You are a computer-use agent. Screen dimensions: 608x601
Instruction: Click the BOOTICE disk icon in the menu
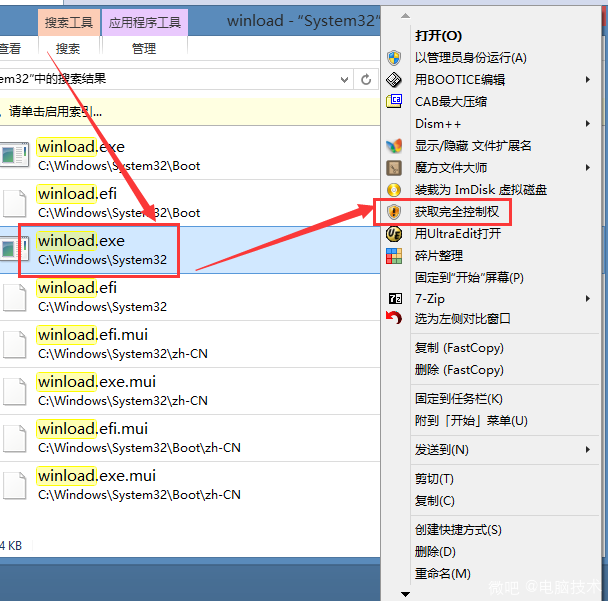[x=394, y=80]
